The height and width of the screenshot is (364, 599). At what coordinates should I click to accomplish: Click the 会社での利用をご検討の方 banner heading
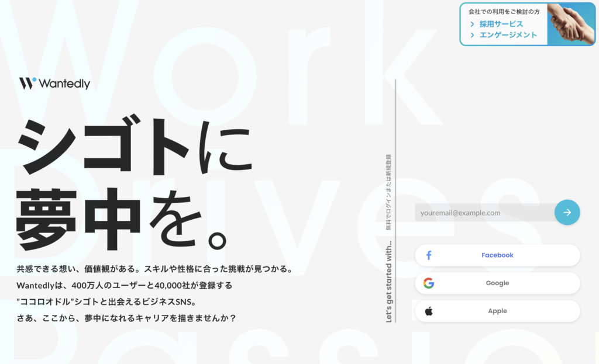point(504,12)
